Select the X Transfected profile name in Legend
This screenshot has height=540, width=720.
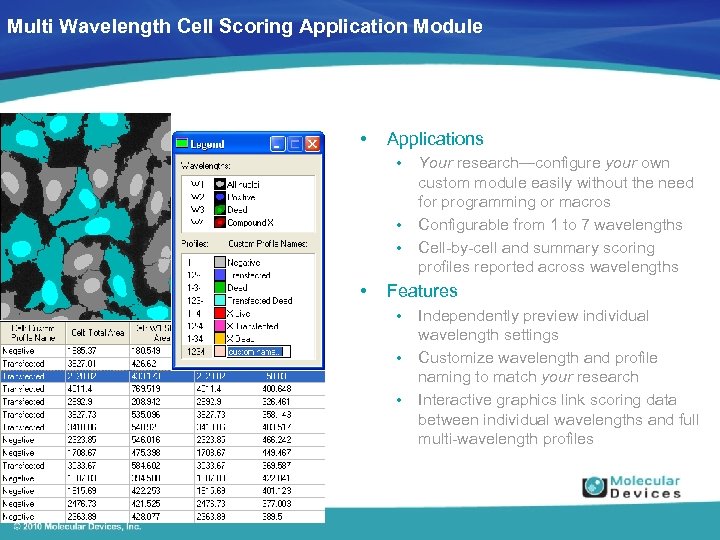[253, 326]
